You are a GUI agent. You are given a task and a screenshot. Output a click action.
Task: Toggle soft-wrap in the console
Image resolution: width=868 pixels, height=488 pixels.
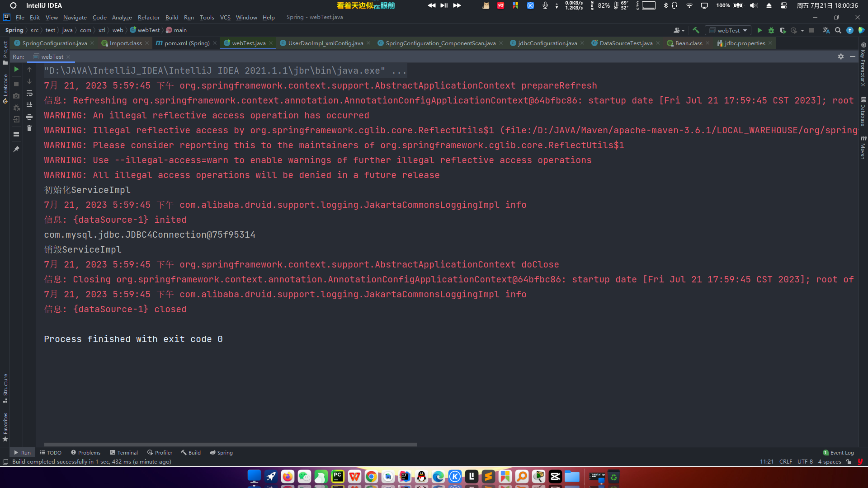29,93
